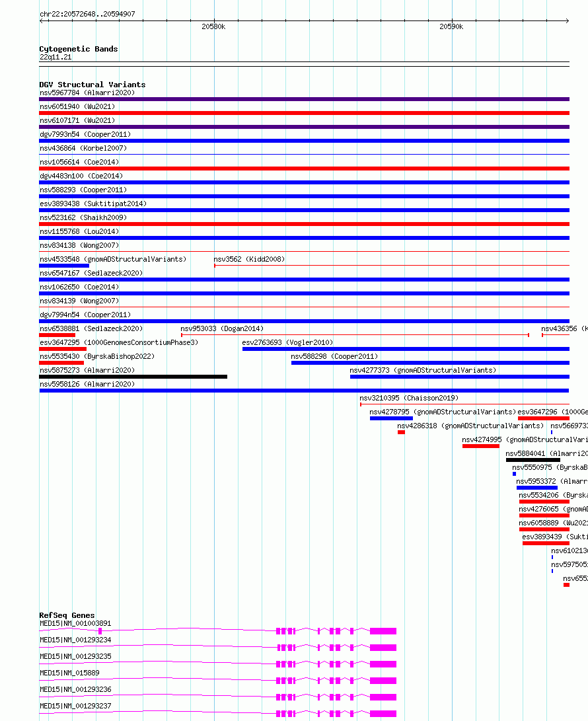Open nsv588298 (Cooper2011) variant
This screenshot has width=588, height=721.
[334, 356]
